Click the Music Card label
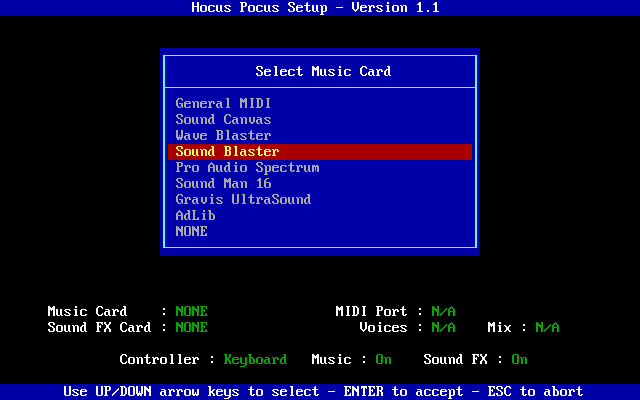Viewport: 640px width, 400px height. (x=87, y=311)
